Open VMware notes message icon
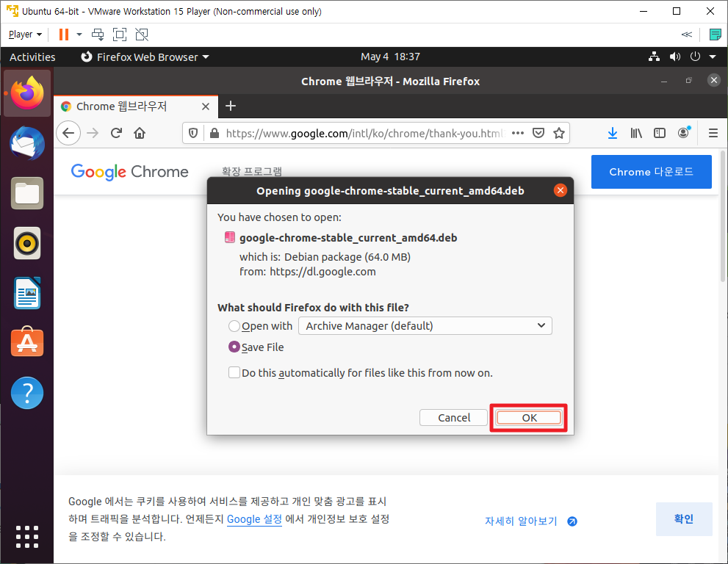The width and height of the screenshot is (728, 564). (715, 35)
